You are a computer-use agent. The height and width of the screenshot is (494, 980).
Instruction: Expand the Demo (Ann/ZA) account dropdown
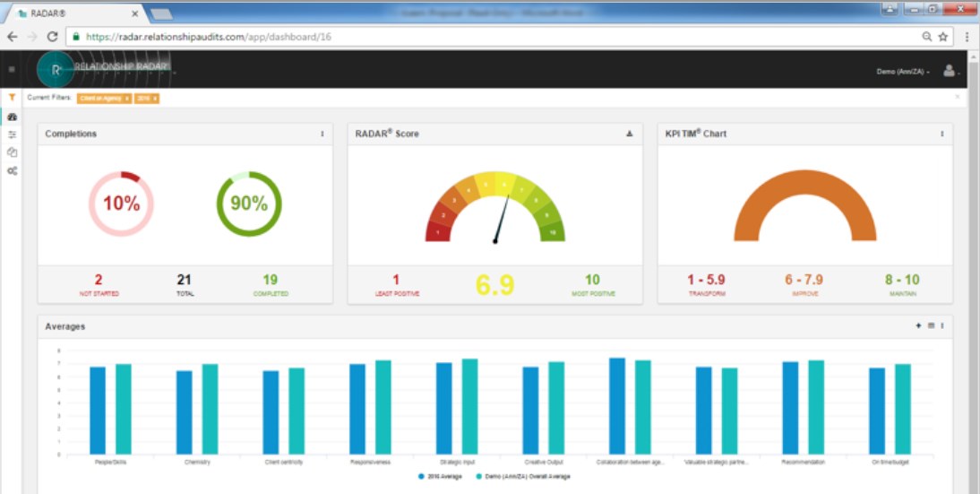click(903, 72)
